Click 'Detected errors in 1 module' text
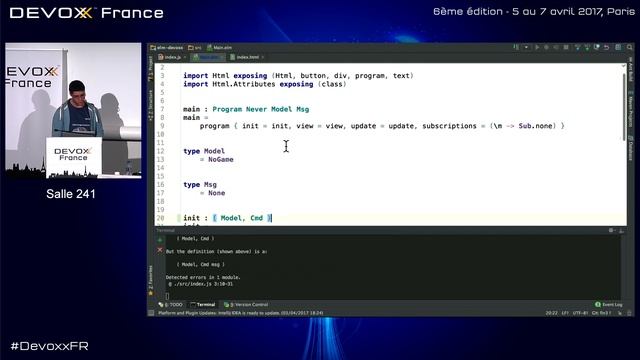 coord(203,278)
